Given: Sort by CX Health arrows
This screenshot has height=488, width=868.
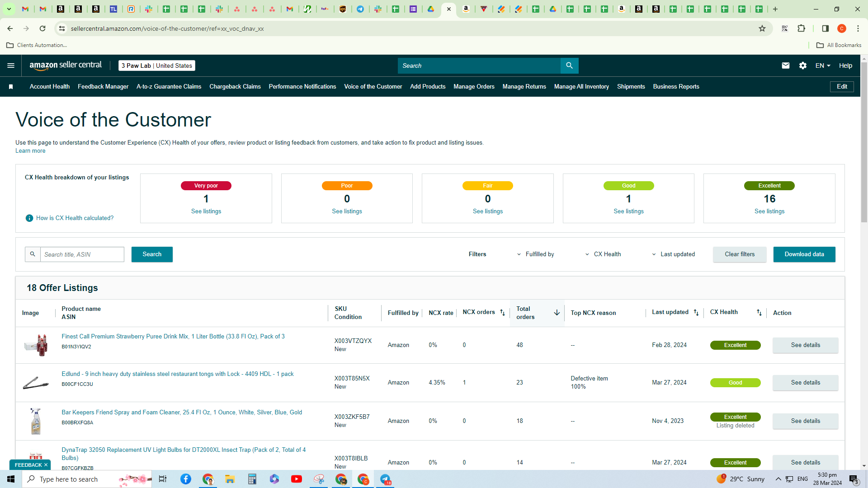Looking at the screenshot, I should [759, 313].
